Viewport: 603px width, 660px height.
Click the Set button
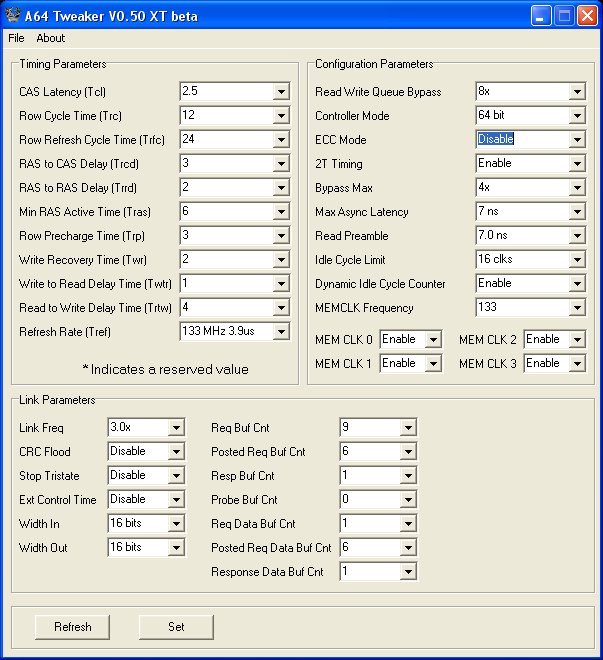click(176, 627)
